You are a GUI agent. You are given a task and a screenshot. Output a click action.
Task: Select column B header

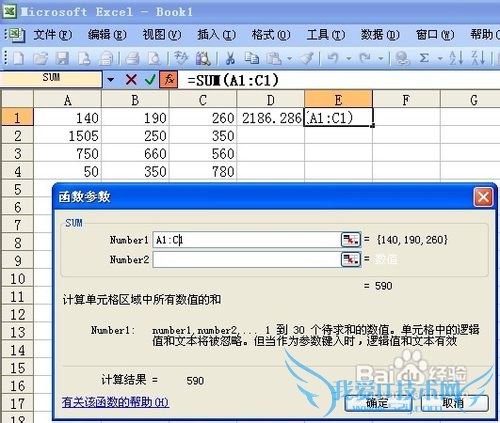[x=135, y=100]
